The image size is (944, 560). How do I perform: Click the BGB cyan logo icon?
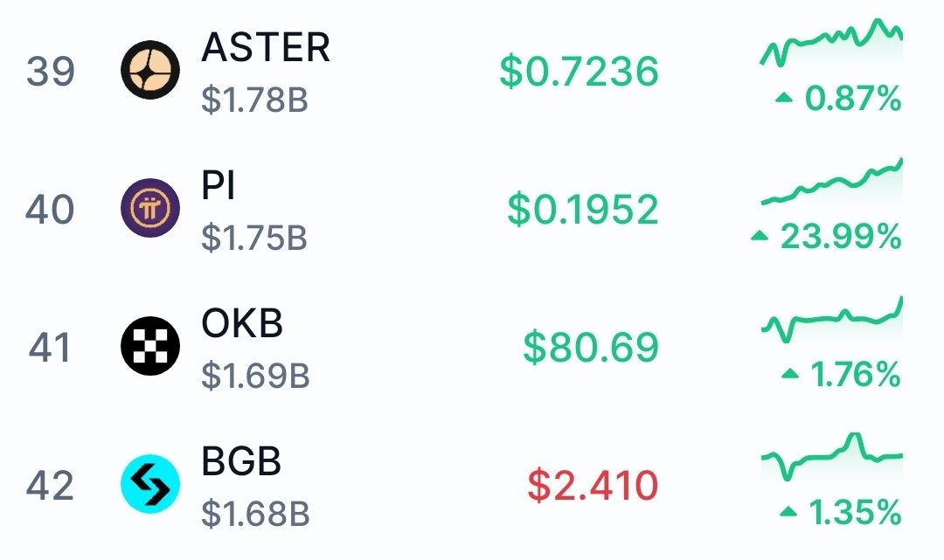coord(149,485)
